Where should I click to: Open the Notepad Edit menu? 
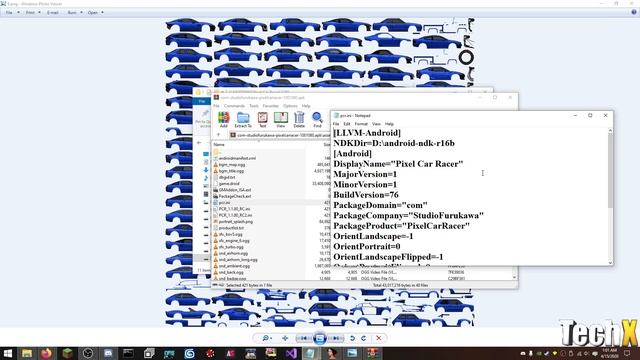click(347, 124)
